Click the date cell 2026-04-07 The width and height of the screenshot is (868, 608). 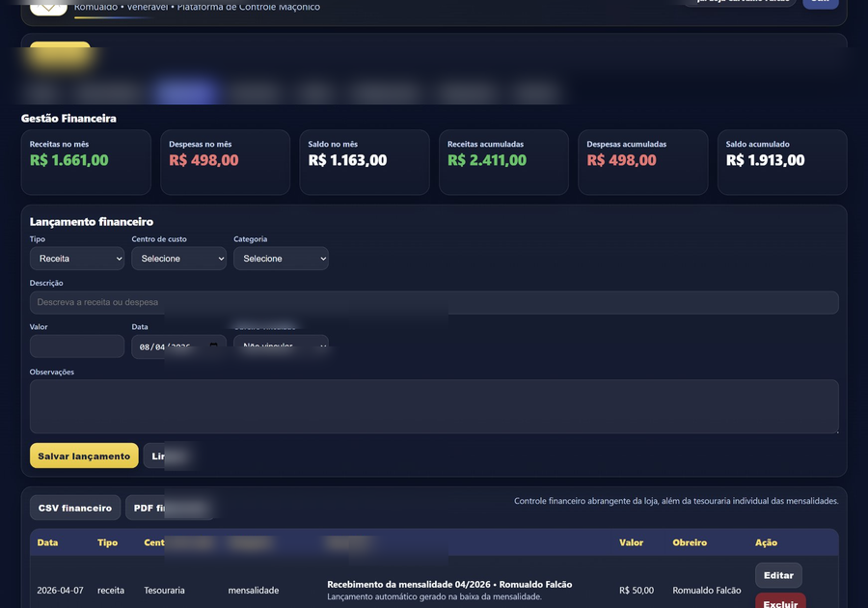click(x=61, y=591)
